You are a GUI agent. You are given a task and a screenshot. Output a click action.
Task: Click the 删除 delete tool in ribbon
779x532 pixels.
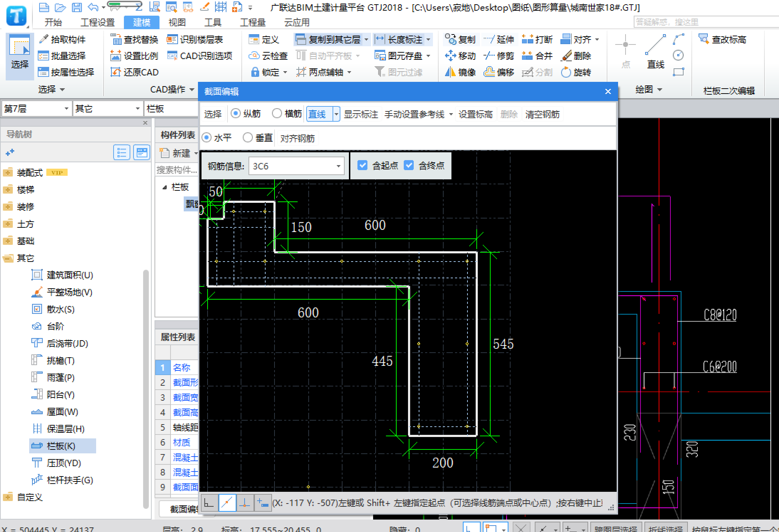[576, 56]
